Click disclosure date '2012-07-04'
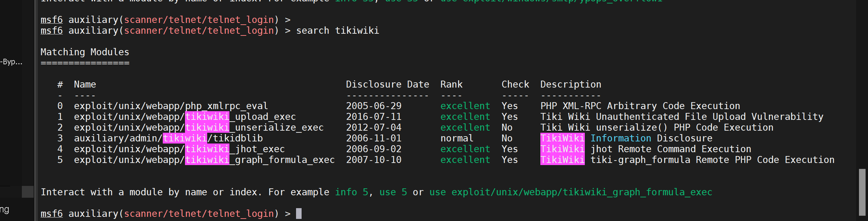The image size is (868, 221). tap(374, 128)
